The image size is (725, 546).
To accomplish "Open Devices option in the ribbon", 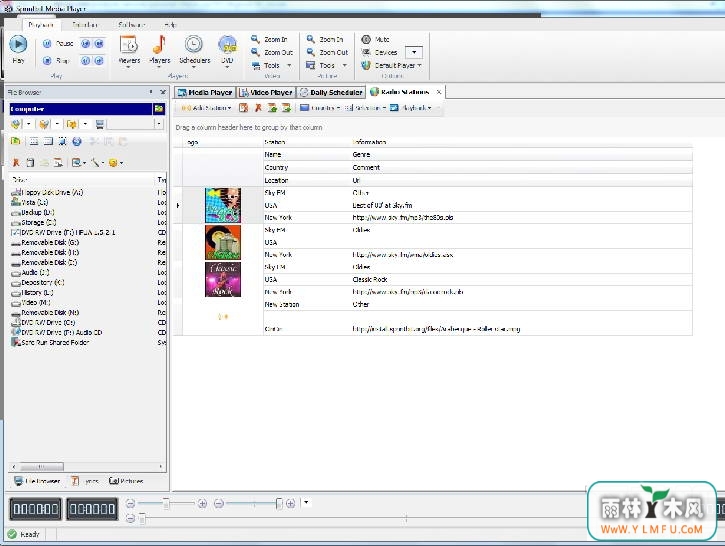I will (x=380, y=52).
